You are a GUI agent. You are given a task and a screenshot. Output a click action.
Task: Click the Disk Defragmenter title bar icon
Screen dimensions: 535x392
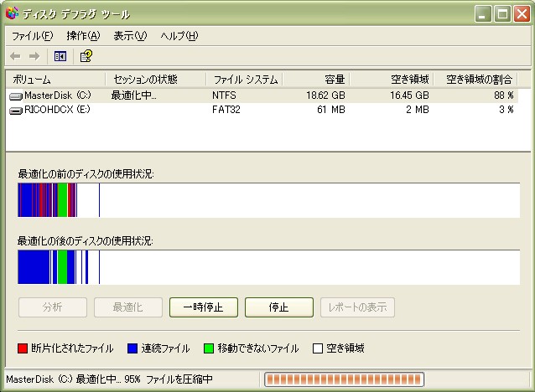[x=13, y=13]
